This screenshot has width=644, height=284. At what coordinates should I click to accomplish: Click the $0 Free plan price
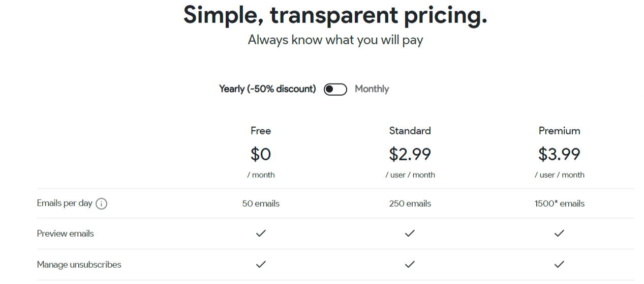[x=261, y=154]
